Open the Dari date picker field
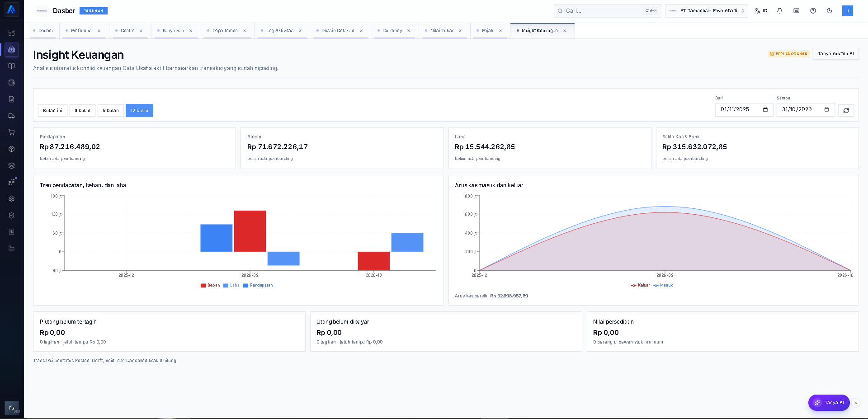868x419 pixels. (744, 110)
